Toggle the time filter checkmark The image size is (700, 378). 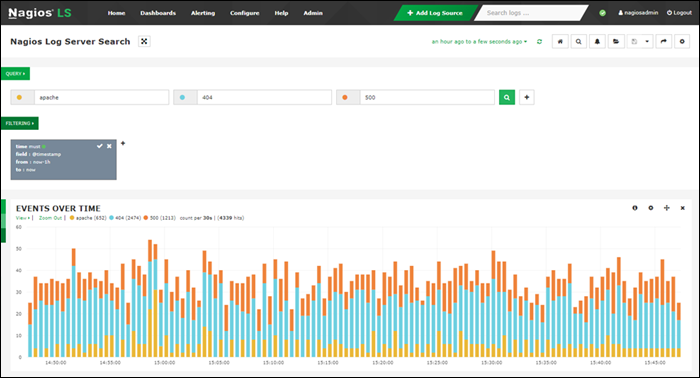(100, 146)
